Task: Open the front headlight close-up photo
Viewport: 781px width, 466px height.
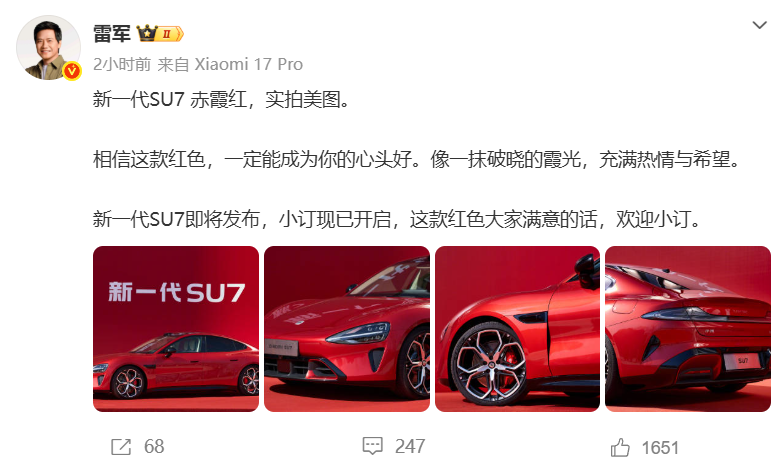Action: [347, 329]
